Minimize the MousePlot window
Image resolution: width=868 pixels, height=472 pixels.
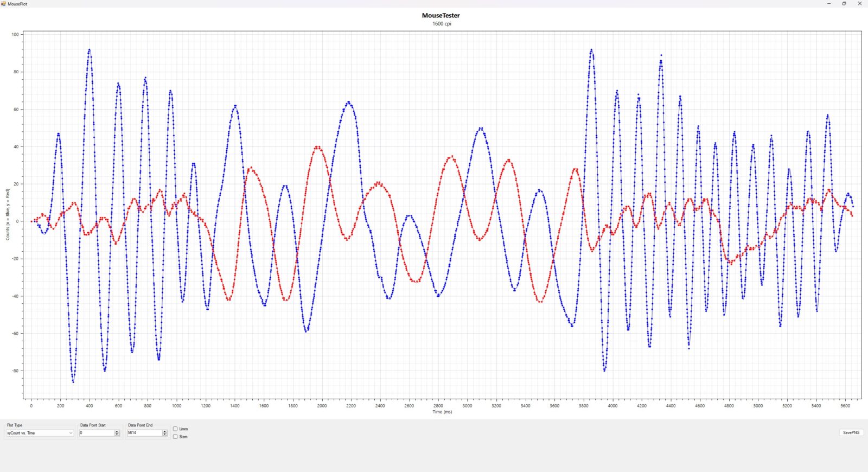click(x=828, y=4)
